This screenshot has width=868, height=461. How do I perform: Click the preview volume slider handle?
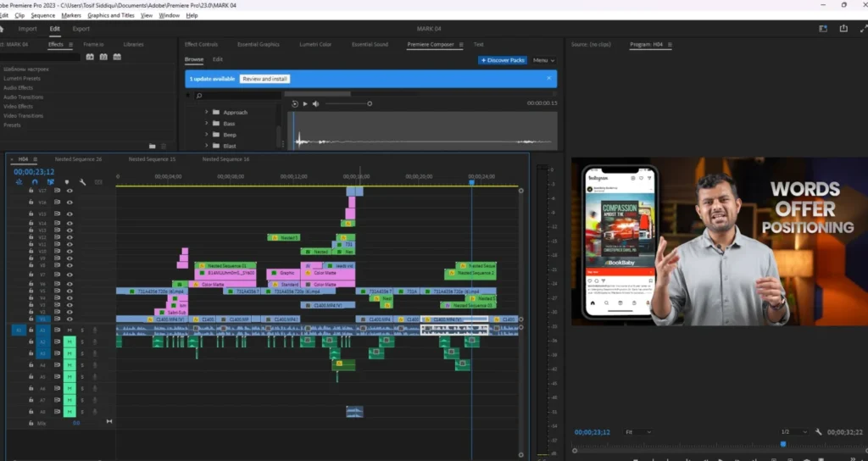[370, 103]
